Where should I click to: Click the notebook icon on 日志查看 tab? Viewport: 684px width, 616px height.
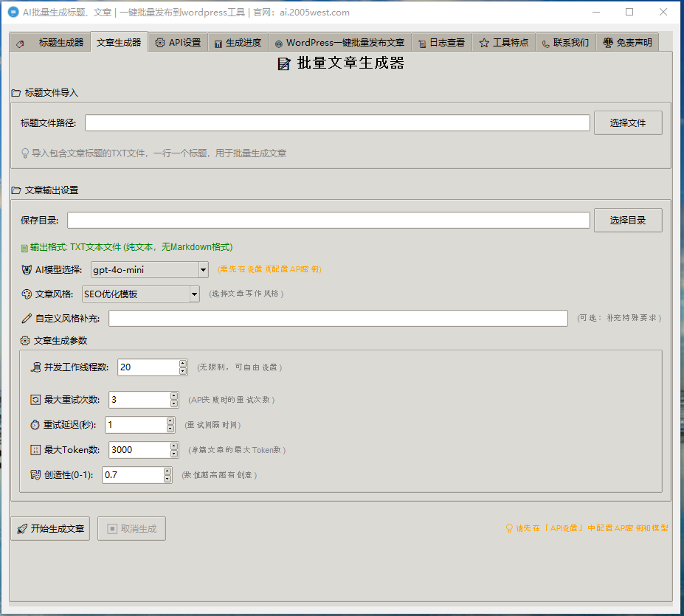[x=421, y=44]
